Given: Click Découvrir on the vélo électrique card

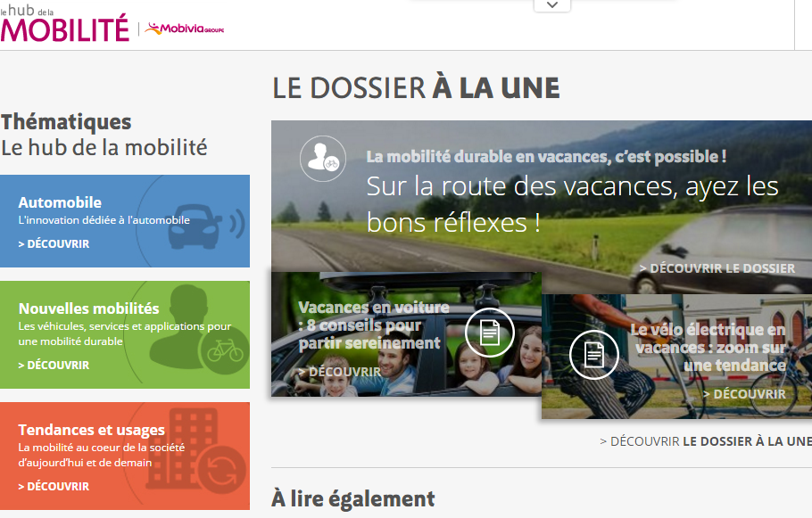Looking at the screenshot, I should (745, 394).
